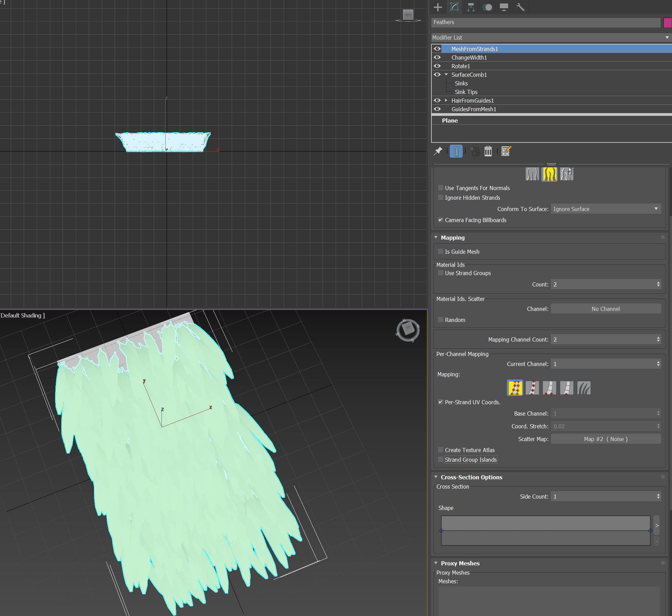Uncheck Camera Facing Billboards
The height and width of the screenshot is (616, 672).
point(440,220)
